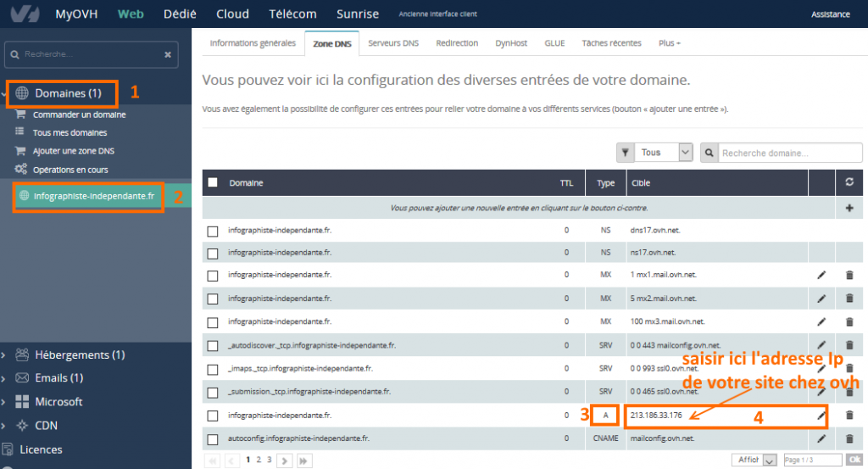
Task: Go to the next page with the arrow
Action: [285, 461]
